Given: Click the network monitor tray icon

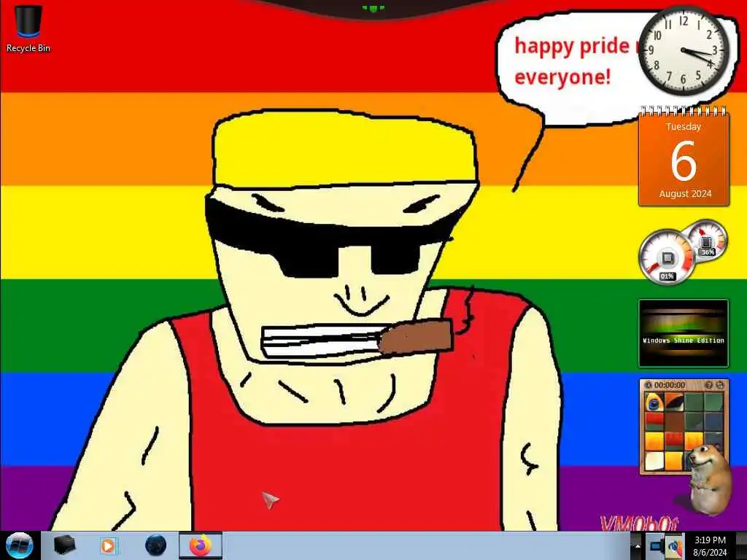Looking at the screenshot, I should pos(657,545).
